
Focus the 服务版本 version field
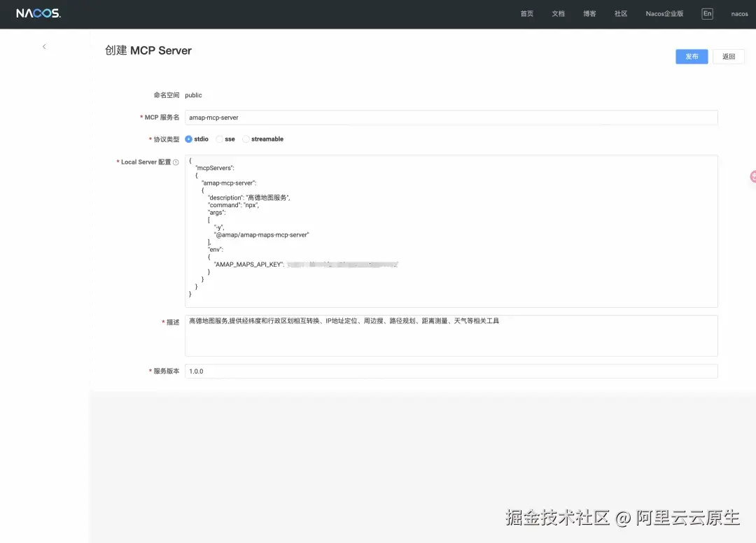[x=451, y=371]
